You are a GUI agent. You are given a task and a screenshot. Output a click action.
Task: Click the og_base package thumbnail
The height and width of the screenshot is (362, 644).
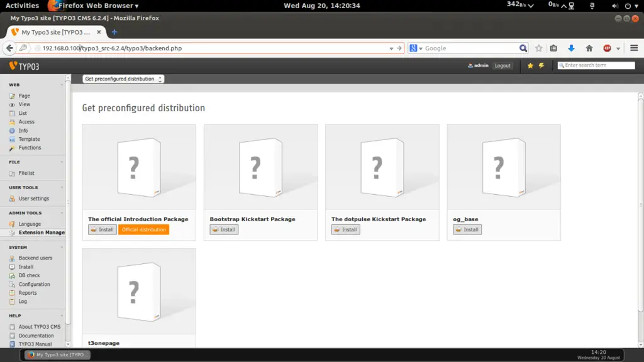[x=504, y=167]
